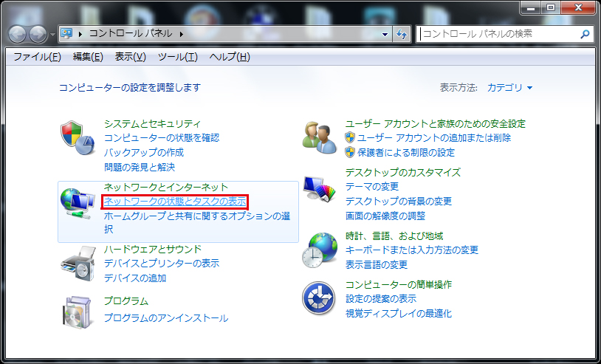
Task: Open the recent pages dropdown arrow
Action: [x=52, y=35]
